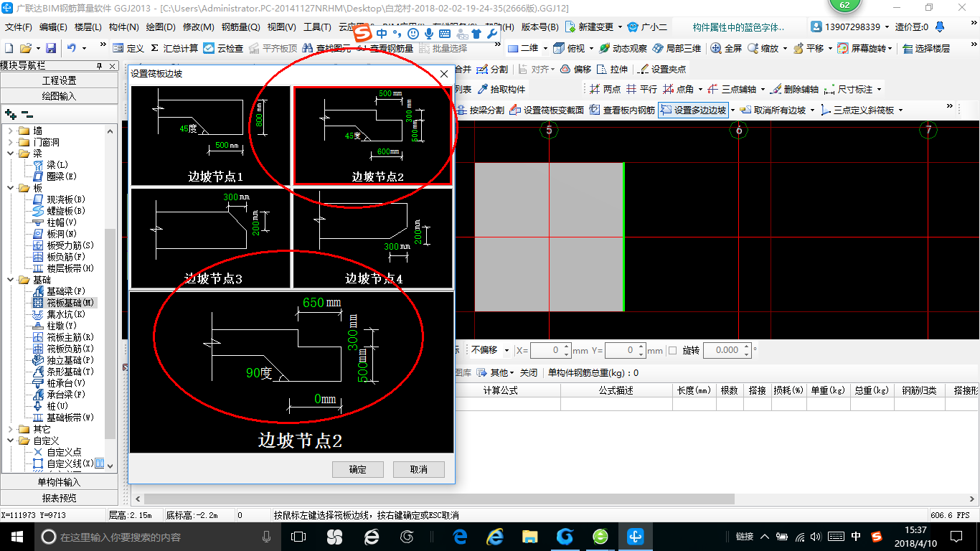980x551 pixels.
Task: Click 拾取构件 (Pick Component) tool
Action: click(x=501, y=89)
